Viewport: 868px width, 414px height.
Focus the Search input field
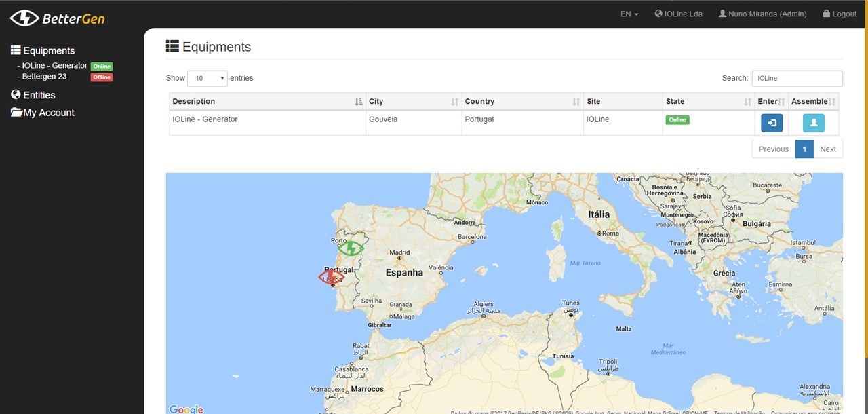[797, 78]
